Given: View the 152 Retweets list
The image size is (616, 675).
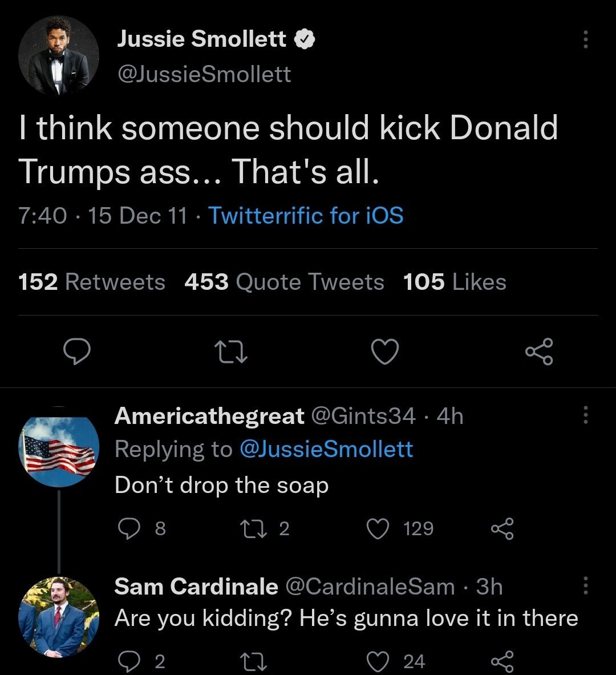Looking at the screenshot, I should 92,282.
